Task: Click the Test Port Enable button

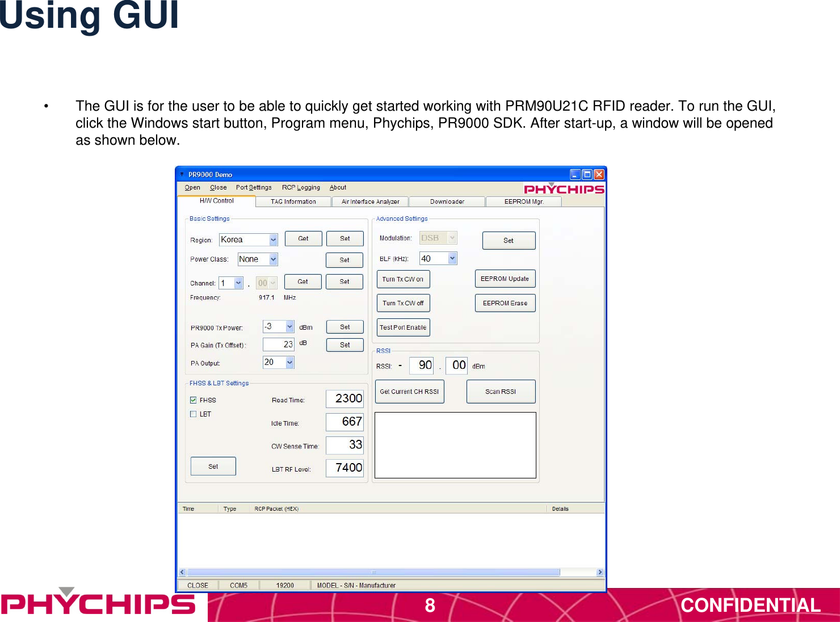Action: click(x=403, y=327)
